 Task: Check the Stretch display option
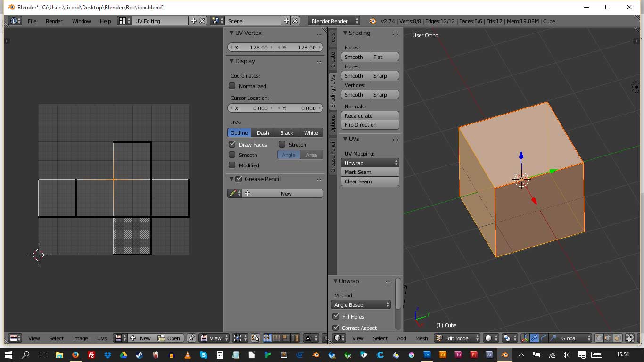coord(282,144)
